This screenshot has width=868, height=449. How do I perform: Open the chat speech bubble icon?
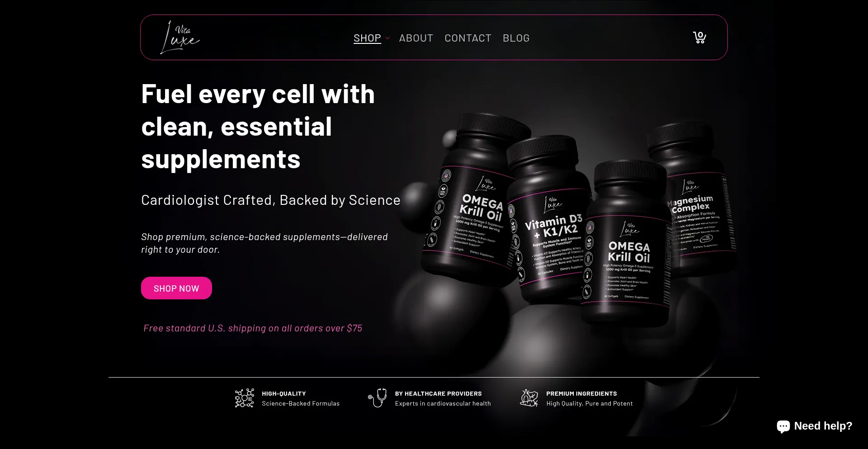pos(783,426)
